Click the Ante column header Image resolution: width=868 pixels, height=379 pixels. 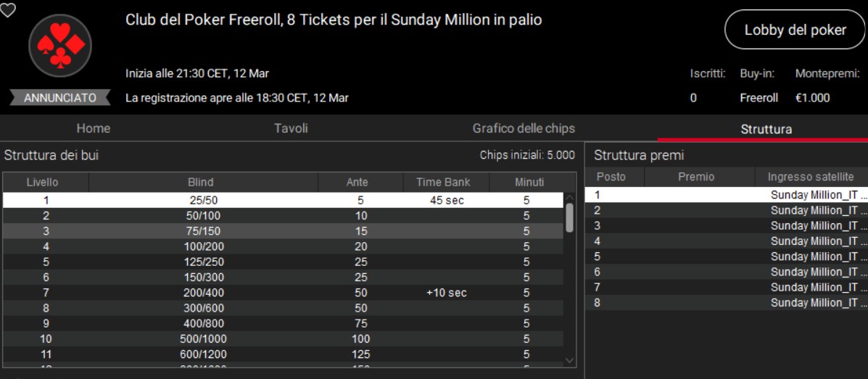coord(357,182)
